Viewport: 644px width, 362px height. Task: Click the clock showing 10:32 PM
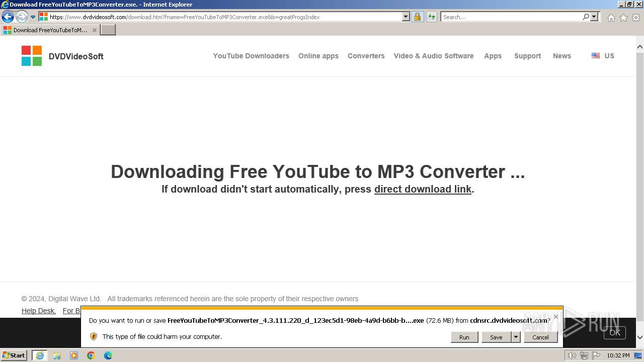coord(618,355)
